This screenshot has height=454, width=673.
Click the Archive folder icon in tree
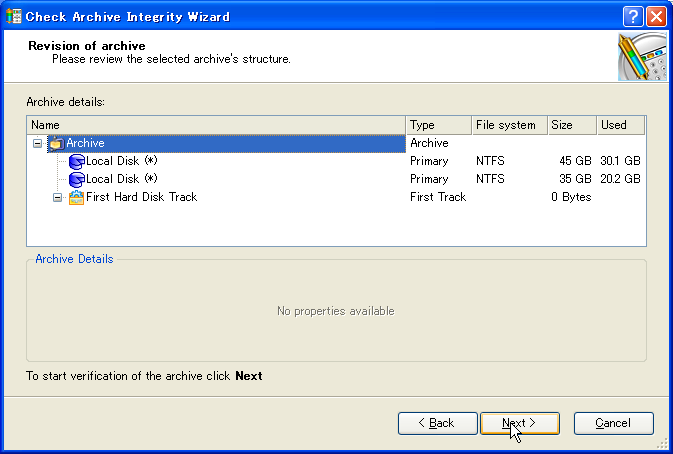(56, 143)
